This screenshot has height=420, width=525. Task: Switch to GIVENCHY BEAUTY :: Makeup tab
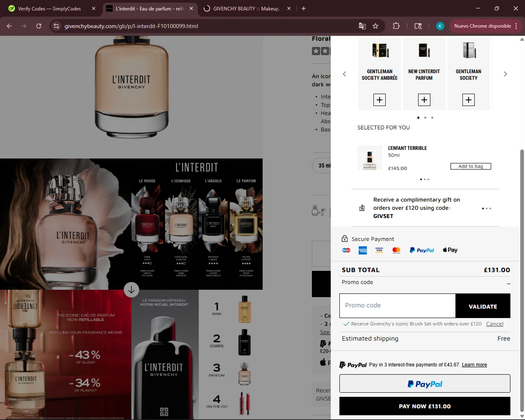coord(246,8)
